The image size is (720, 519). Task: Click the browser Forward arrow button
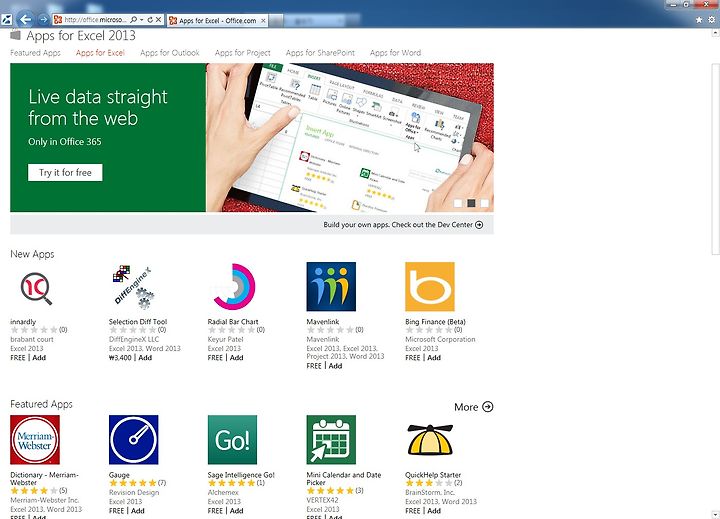[x=43, y=19]
